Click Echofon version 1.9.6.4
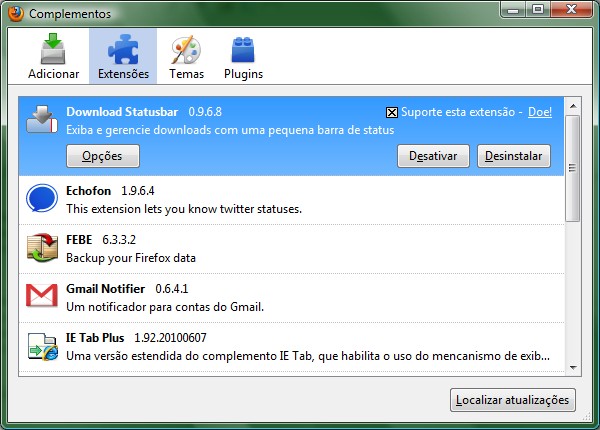Image resolution: width=600 pixels, height=430 pixels. 138,191
